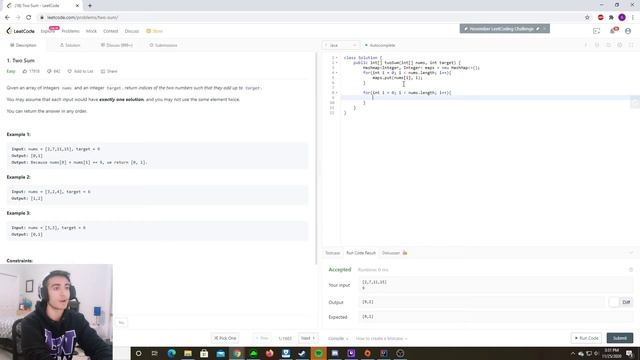Open the Store link
Image resolution: width=640 pixels, height=360 pixels.
tap(155, 31)
